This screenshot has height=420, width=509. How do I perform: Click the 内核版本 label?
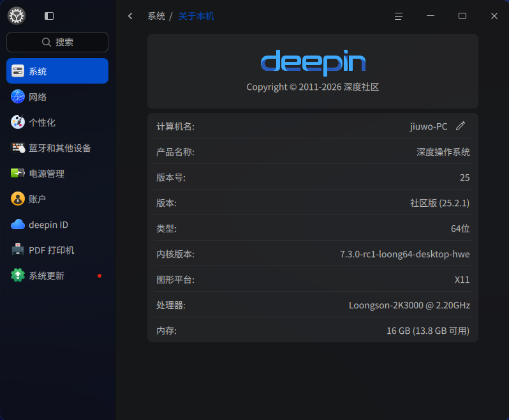point(175,254)
